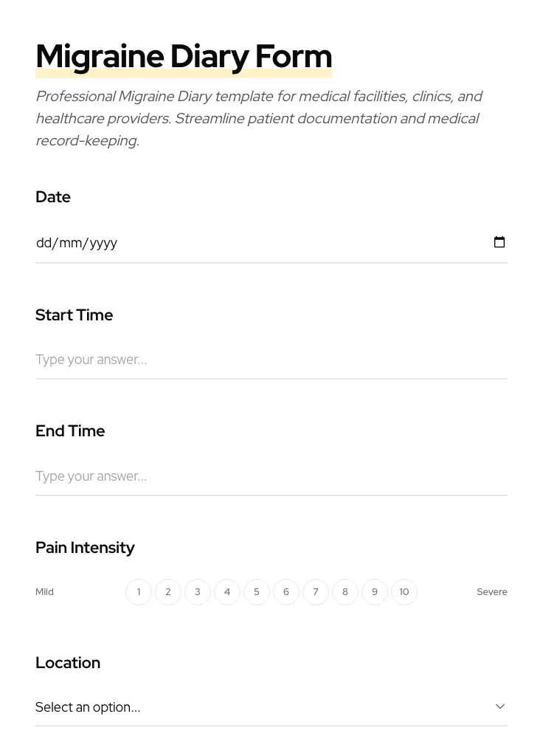Viewport: 543px width, 756px height.
Task: Focus the End Time answer field
Action: tap(221, 476)
